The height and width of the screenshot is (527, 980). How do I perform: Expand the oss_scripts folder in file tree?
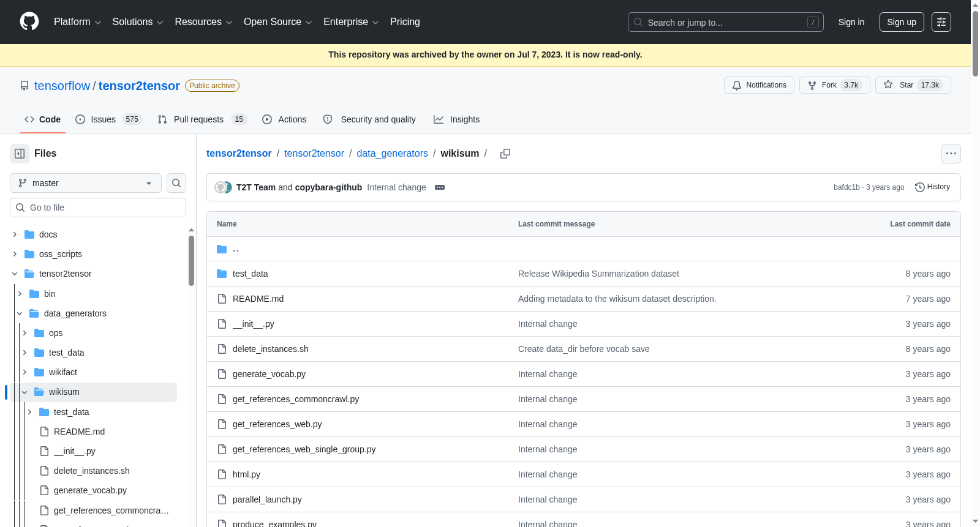pos(15,254)
